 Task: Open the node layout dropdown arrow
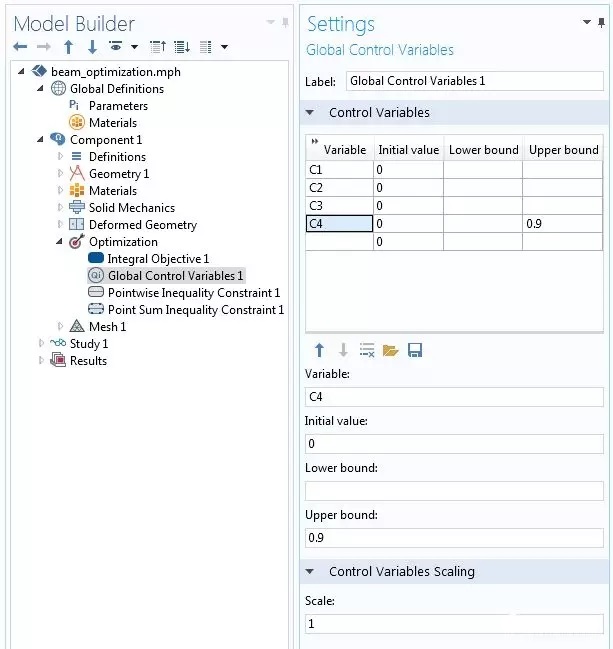pyautogui.click(x=224, y=47)
